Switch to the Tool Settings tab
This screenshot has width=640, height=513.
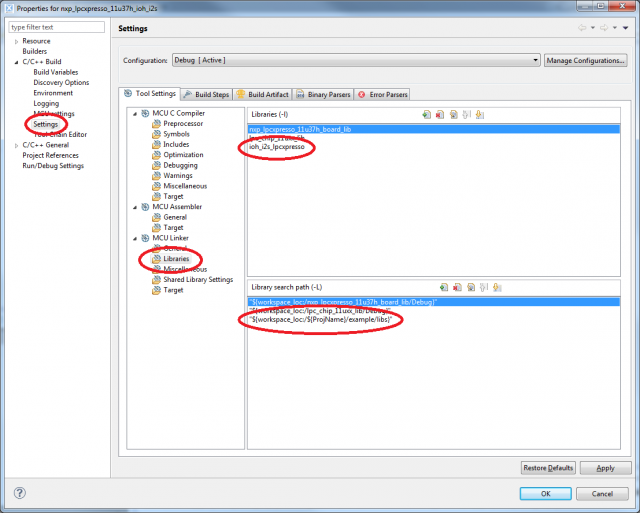coord(150,93)
